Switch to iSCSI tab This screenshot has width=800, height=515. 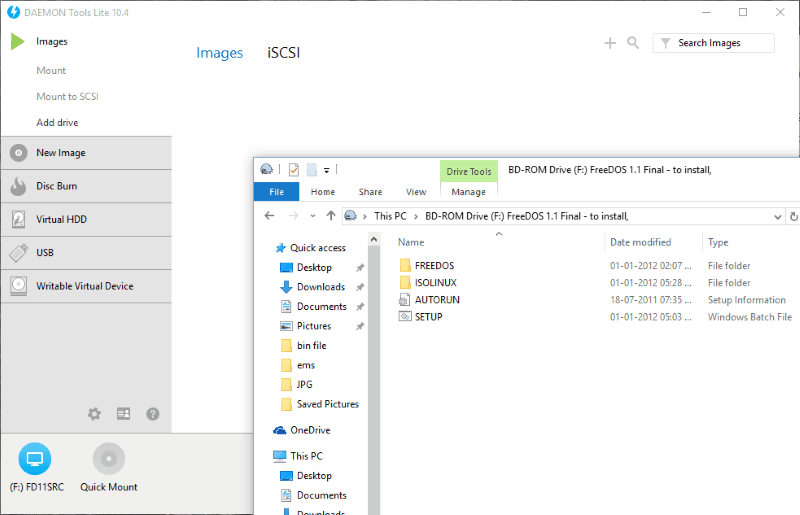284,53
